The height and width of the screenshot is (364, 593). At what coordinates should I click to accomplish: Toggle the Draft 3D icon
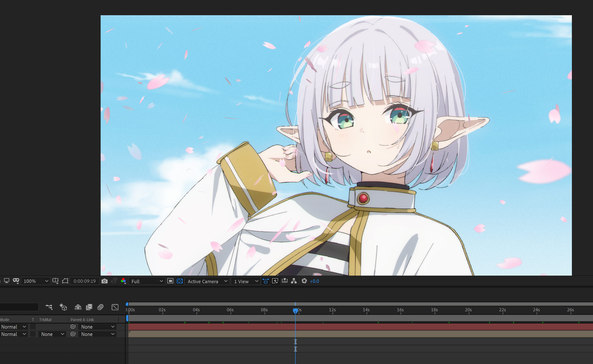[x=63, y=307]
